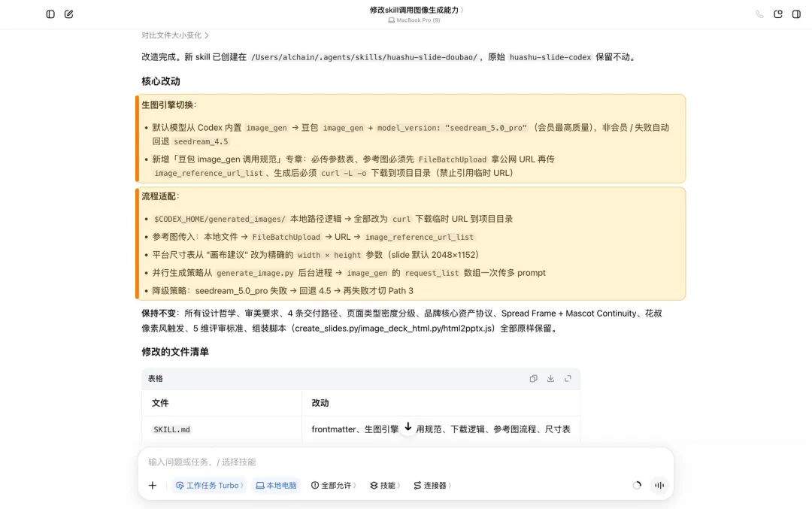Open the new window icon in header
This screenshot has height=509, width=812.
(x=778, y=14)
